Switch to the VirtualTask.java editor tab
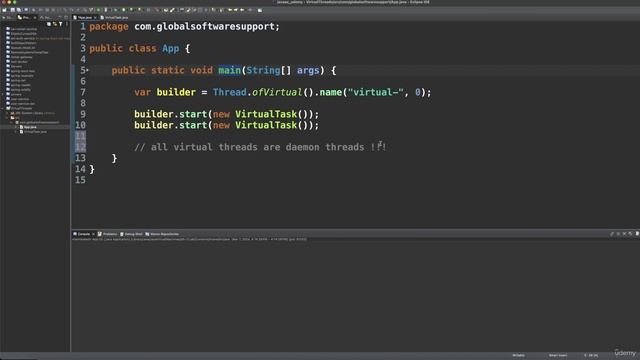 (x=114, y=18)
